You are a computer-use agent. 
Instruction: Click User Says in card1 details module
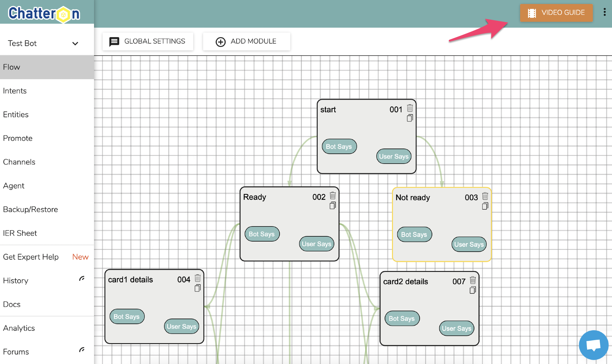[181, 326]
